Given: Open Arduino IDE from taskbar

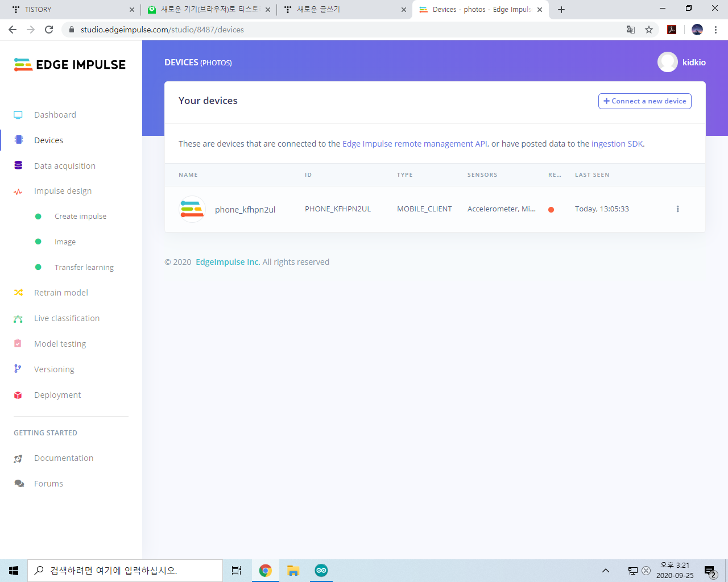Looking at the screenshot, I should coord(321,571).
